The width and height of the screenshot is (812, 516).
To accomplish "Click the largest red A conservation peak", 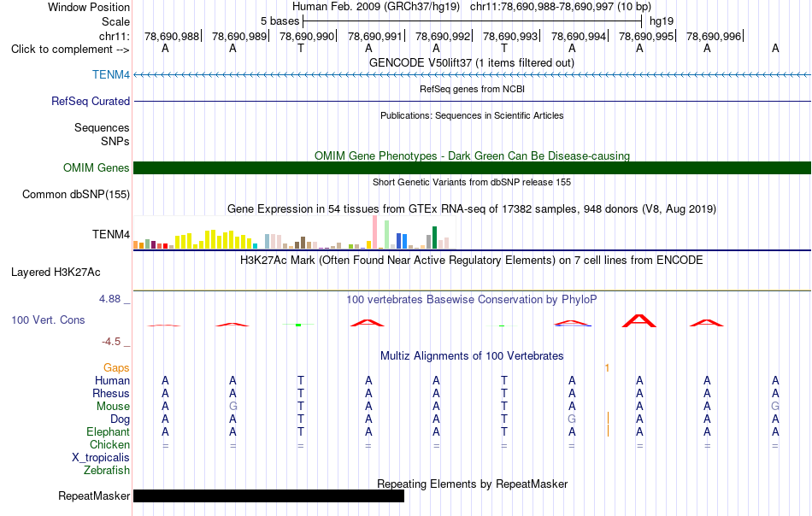I will [639, 320].
